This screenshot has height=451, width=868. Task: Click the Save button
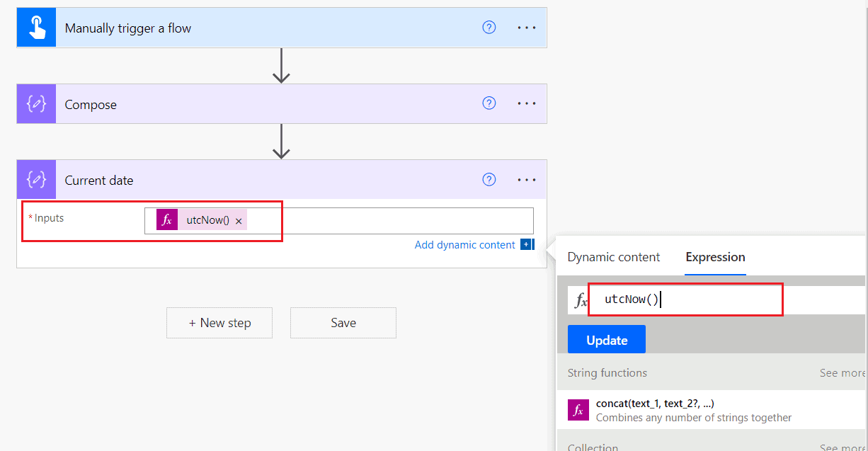click(343, 323)
